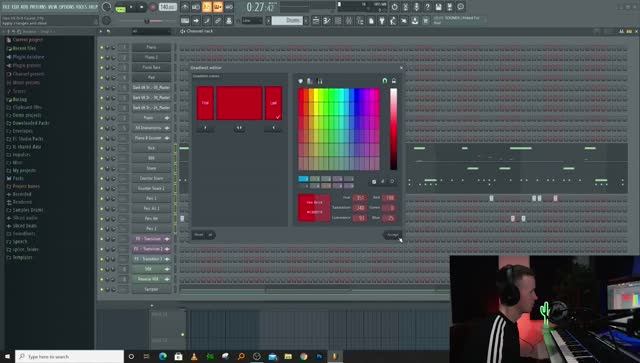Click the stop button in transport panel
640x363 pixels.
pyautogui.click(x=142, y=7)
